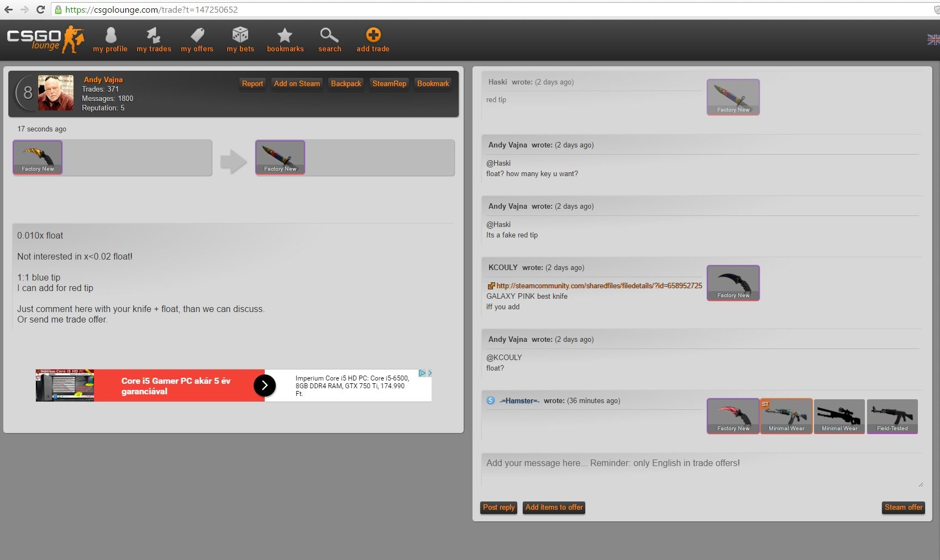Open the trader's Backpack

(346, 84)
